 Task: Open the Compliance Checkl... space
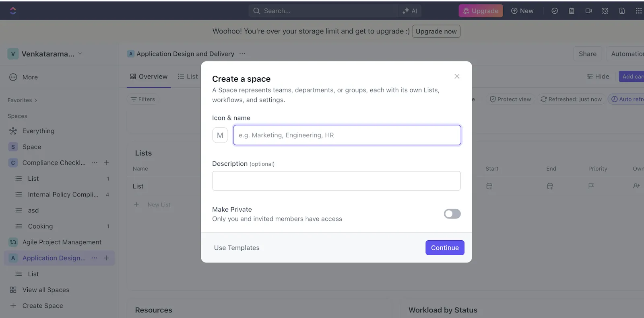coord(54,163)
